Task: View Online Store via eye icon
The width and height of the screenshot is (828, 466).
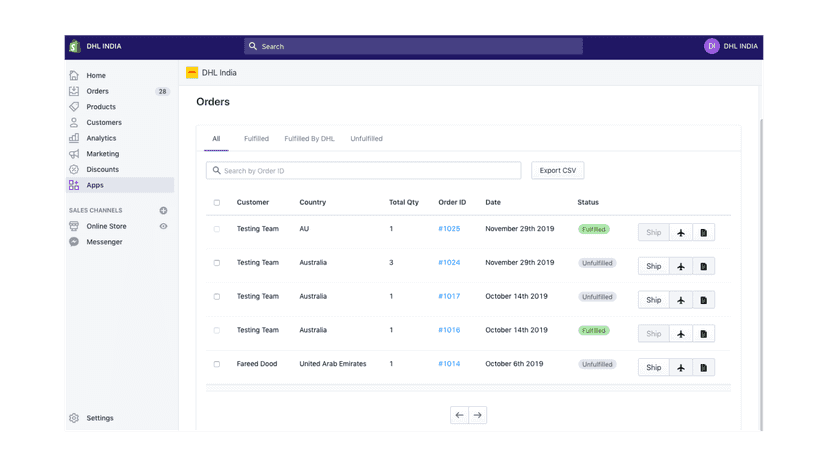Action: (164, 226)
